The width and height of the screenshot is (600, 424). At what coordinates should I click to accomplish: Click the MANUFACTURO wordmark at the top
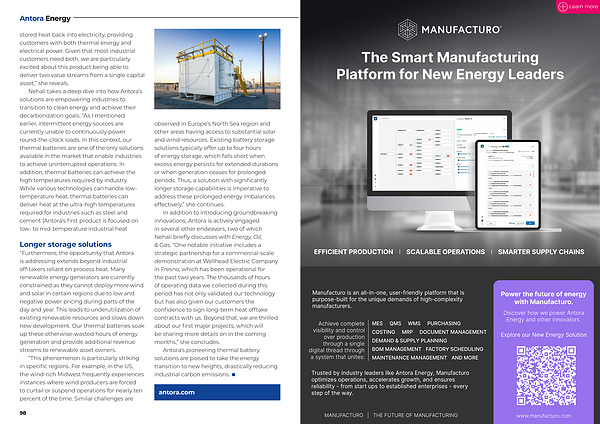pos(461,29)
